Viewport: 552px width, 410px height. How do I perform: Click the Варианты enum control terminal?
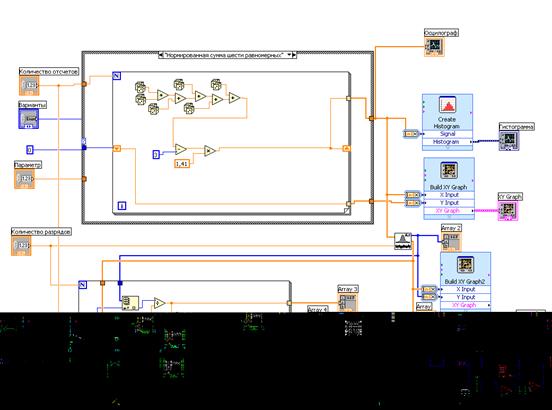(29, 119)
